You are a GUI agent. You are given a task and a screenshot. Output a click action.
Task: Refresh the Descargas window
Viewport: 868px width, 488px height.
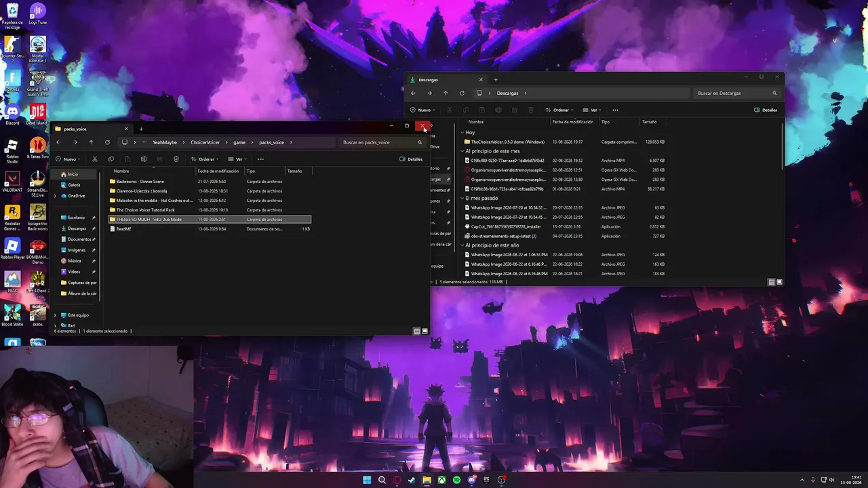462,93
